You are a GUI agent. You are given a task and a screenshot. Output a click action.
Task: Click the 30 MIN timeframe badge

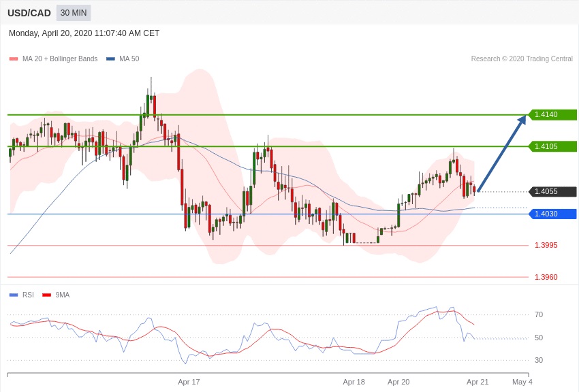tap(74, 13)
